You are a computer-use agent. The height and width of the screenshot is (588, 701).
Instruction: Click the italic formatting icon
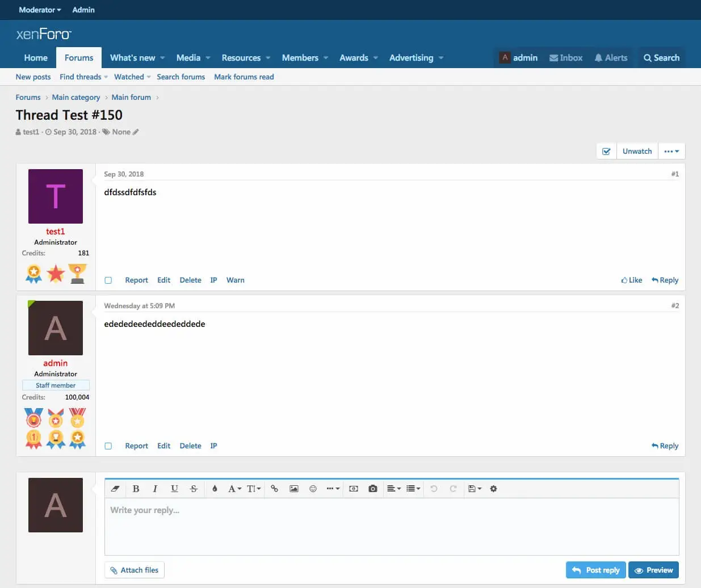tap(155, 489)
